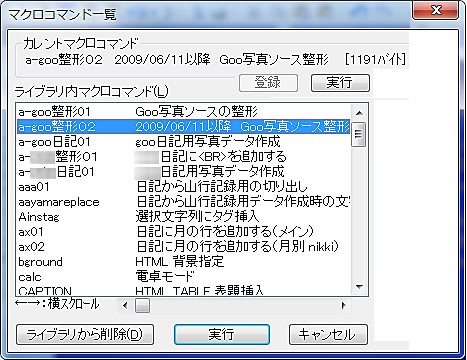Select the a-goo日記01 macro entry
467x360 pixels.
pos(183,142)
